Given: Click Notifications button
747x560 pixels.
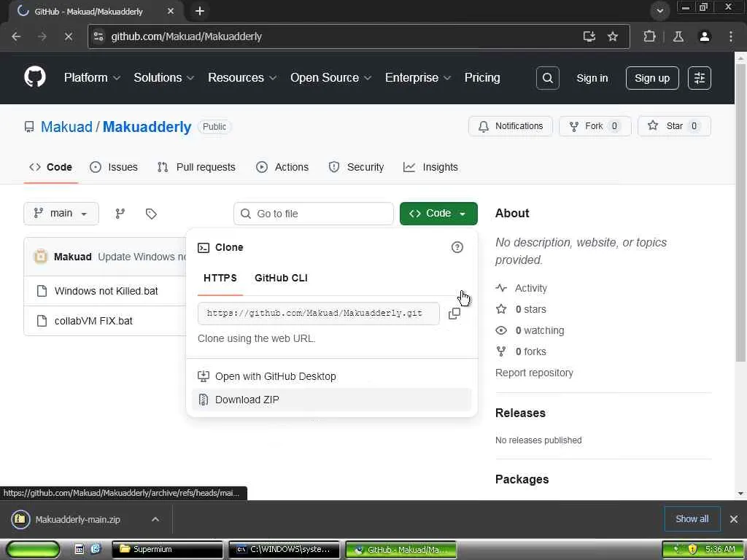Looking at the screenshot, I should [510, 126].
